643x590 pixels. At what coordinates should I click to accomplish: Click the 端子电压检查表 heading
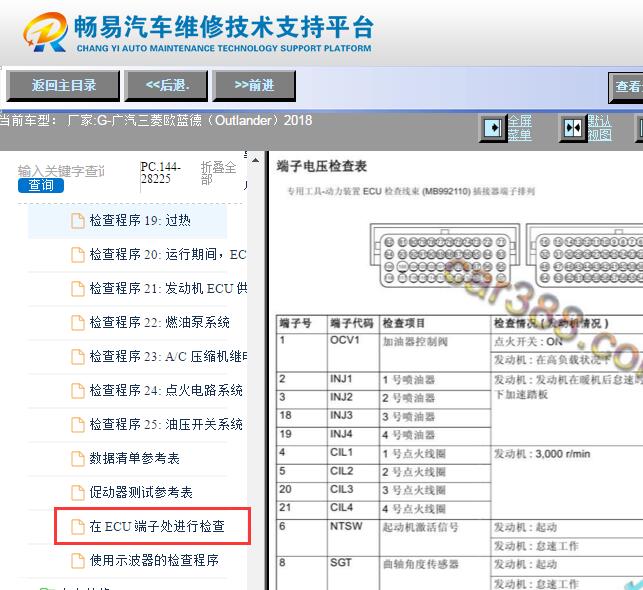pyautogui.click(x=322, y=166)
